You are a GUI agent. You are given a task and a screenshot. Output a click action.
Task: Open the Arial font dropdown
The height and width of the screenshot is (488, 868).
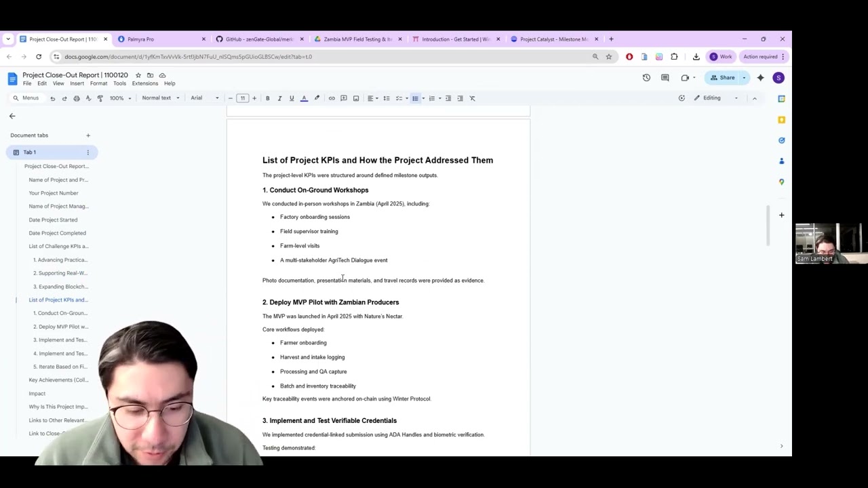pos(205,98)
